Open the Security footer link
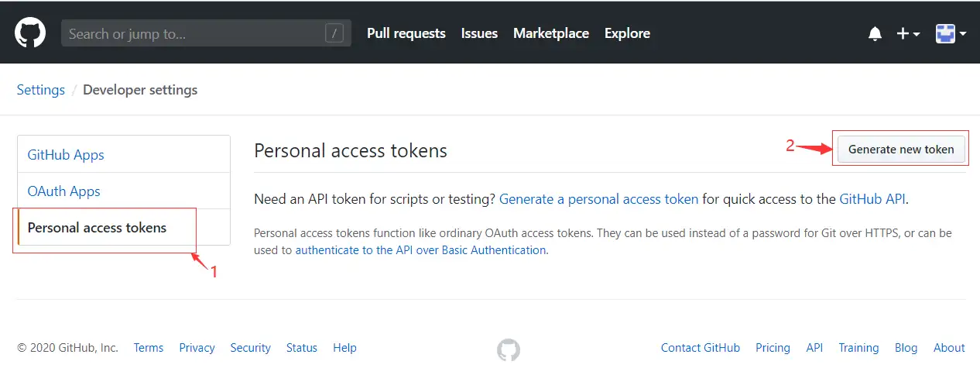The width and height of the screenshot is (980, 375). (x=250, y=348)
